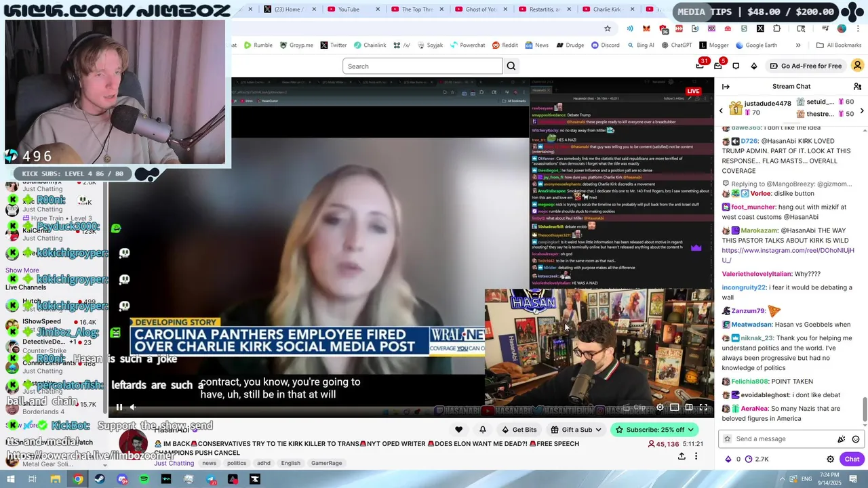Pause the Twitch stream player

tap(119, 407)
